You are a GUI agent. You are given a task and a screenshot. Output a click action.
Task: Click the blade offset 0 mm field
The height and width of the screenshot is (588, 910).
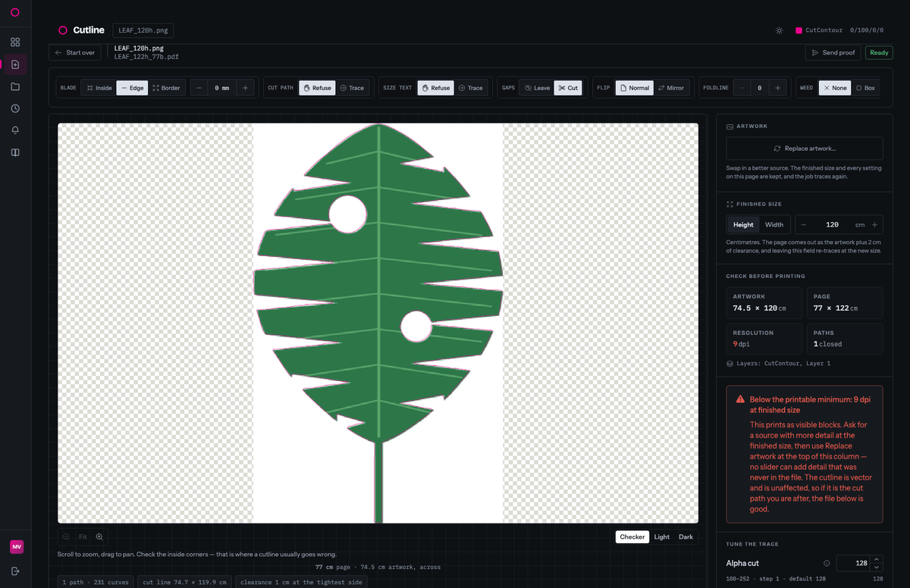click(221, 88)
